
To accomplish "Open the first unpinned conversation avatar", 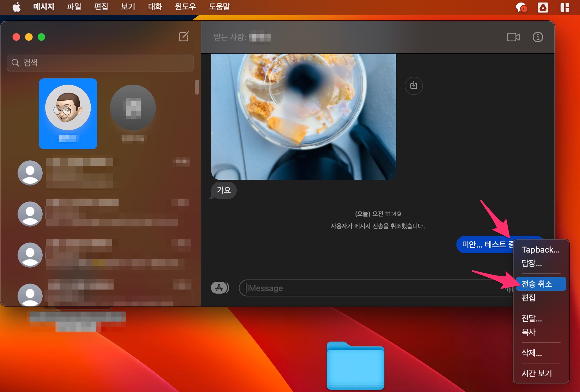I will point(30,173).
